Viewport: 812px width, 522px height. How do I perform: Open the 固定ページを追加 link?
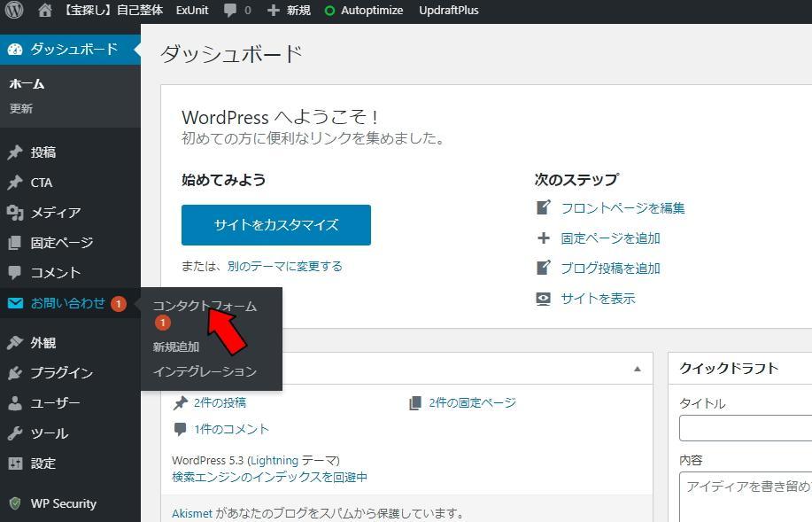(x=611, y=238)
